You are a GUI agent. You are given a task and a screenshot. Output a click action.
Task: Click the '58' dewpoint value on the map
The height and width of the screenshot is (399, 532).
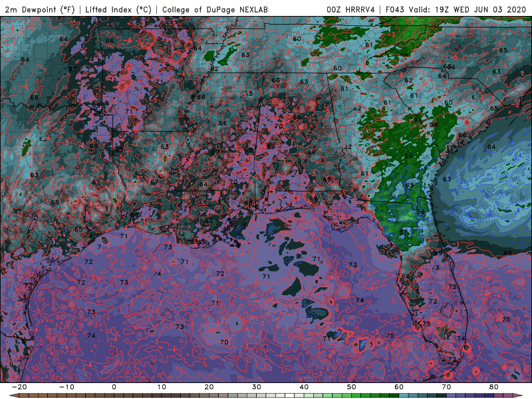point(434,124)
